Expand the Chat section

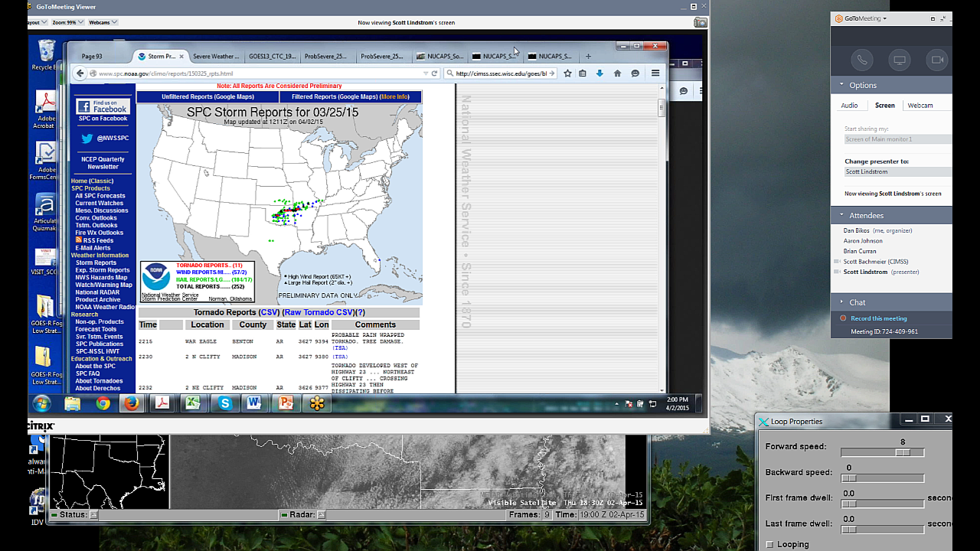point(842,302)
